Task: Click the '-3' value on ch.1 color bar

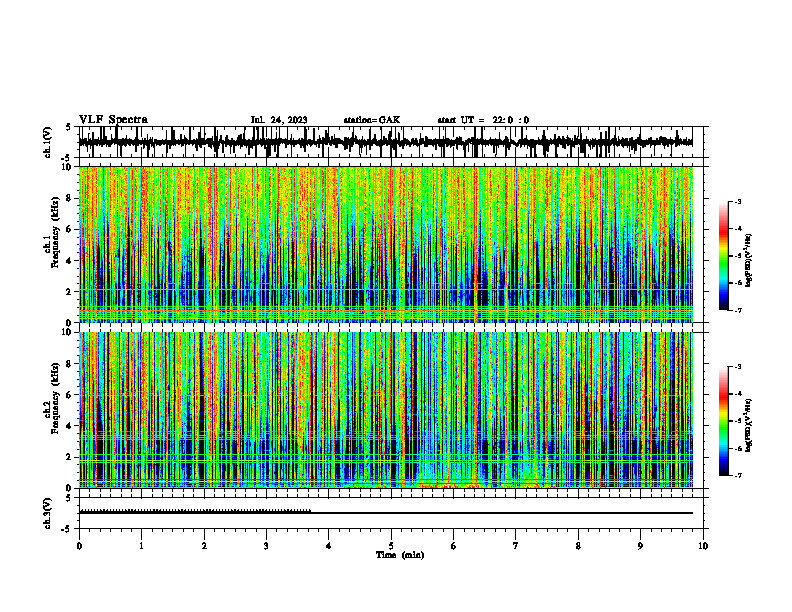Action: 737,201
